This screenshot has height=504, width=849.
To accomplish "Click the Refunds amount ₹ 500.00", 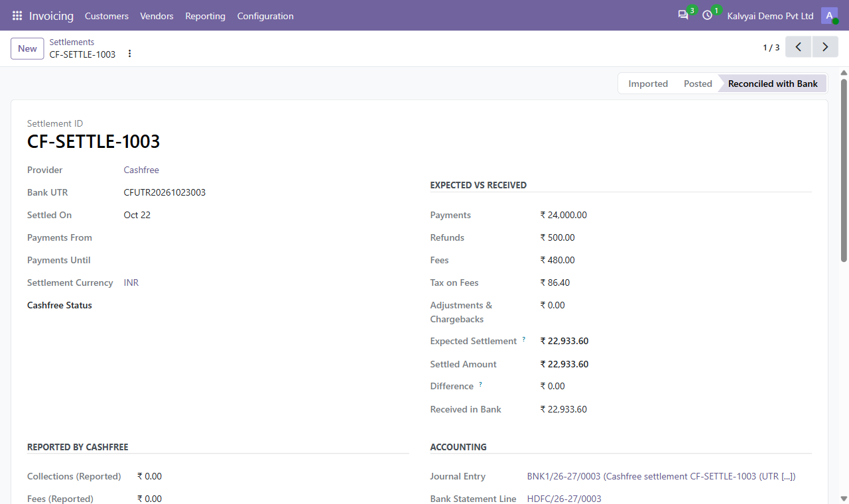I will (x=558, y=237).
